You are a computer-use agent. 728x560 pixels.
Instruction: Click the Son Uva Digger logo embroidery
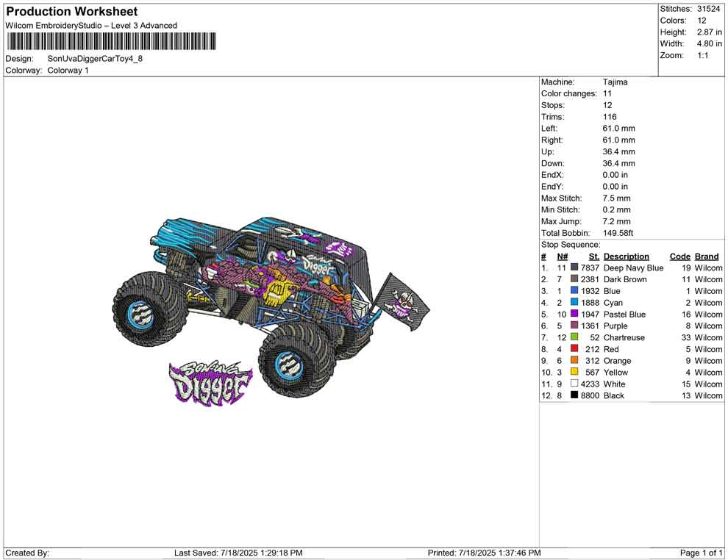click(211, 383)
